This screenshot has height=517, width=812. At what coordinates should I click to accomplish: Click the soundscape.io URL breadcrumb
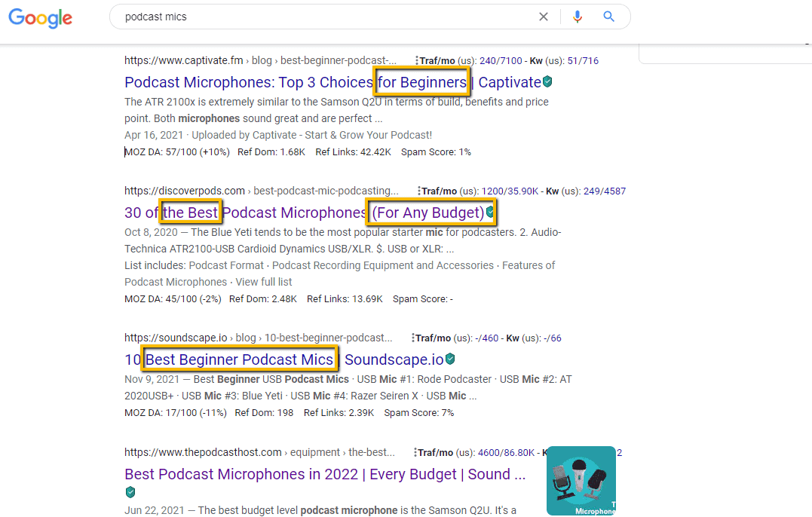(x=259, y=338)
